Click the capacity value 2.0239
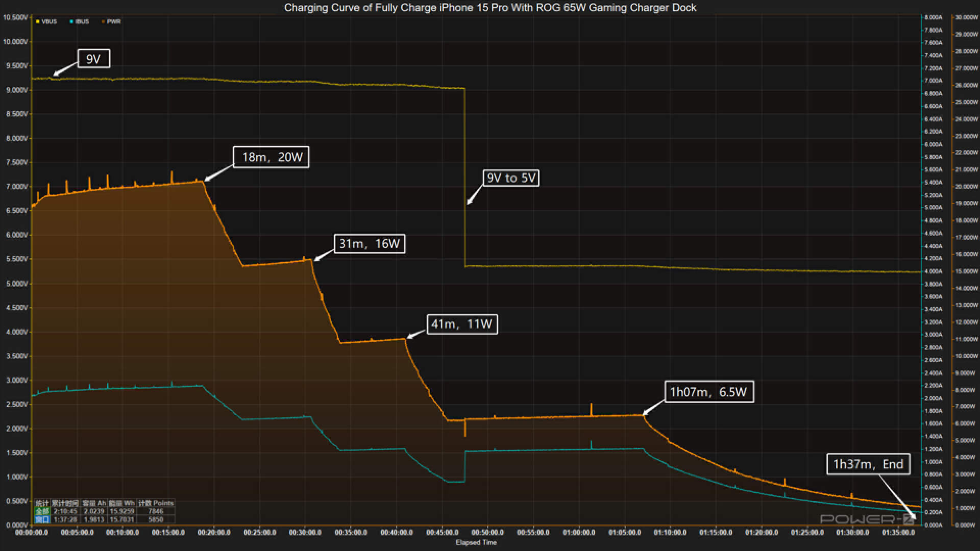980x551 pixels. [94, 511]
